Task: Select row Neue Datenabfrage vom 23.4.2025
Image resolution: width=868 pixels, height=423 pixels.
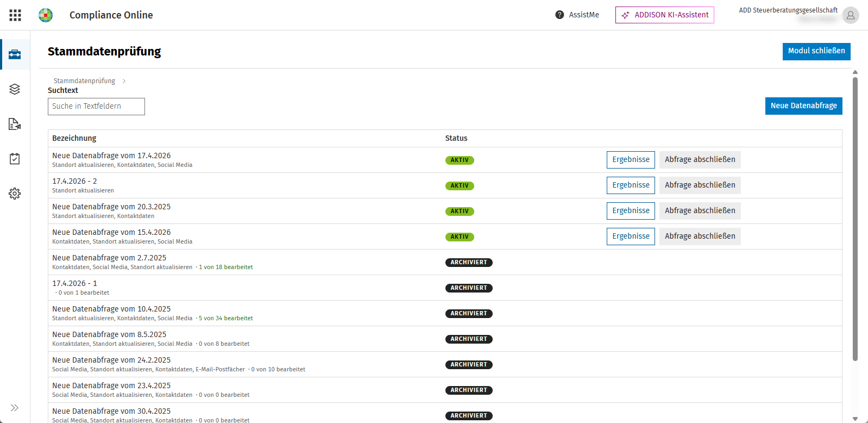Action: tap(445, 390)
